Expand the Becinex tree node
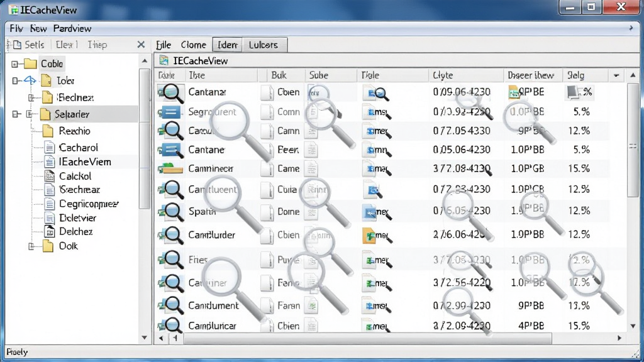This screenshot has height=362, width=644. (x=31, y=97)
